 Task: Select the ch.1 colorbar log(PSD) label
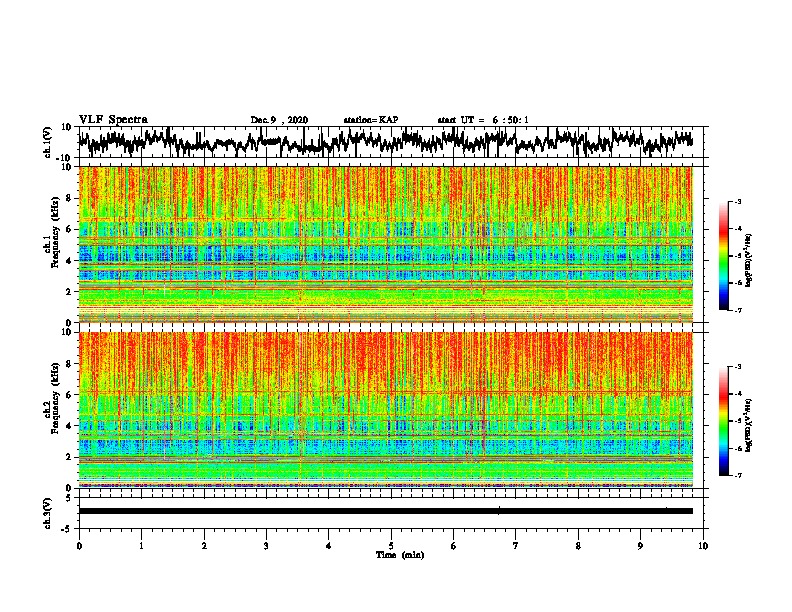click(749, 260)
